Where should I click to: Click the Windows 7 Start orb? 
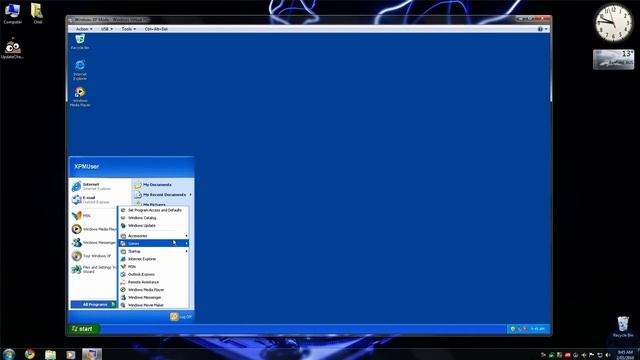tap(9, 354)
